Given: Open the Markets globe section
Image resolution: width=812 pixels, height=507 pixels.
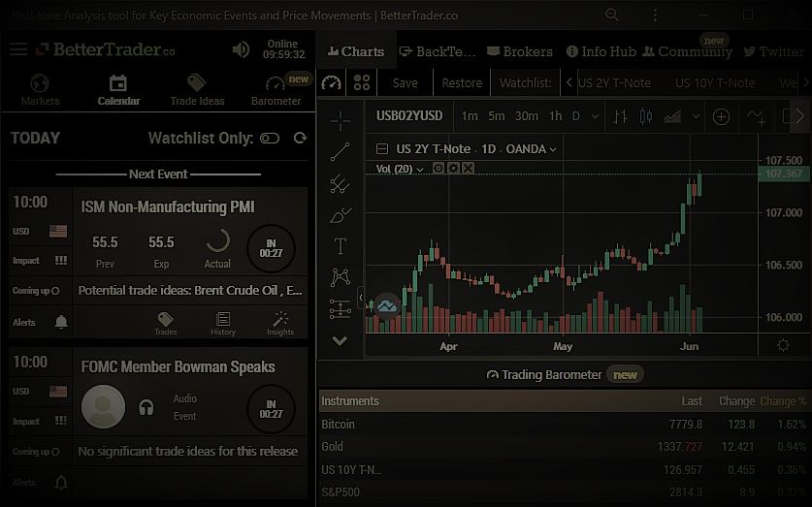Looking at the screenshot, I should tap(40, 90).
